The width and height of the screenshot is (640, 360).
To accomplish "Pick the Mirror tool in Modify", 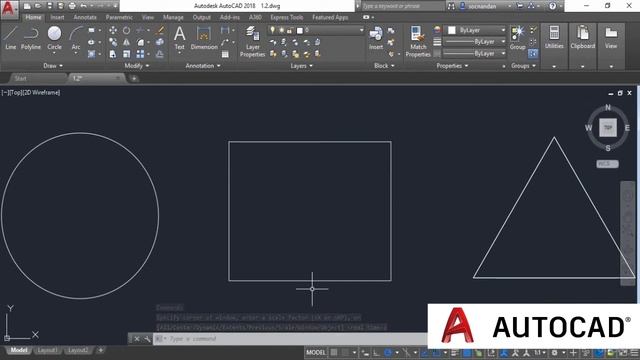I will click(x=127, y=42).
